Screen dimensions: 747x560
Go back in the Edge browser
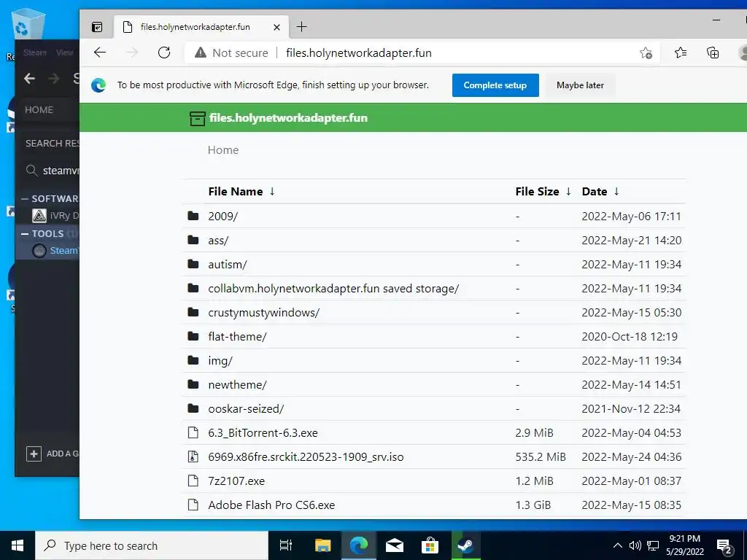pos(99,52)
